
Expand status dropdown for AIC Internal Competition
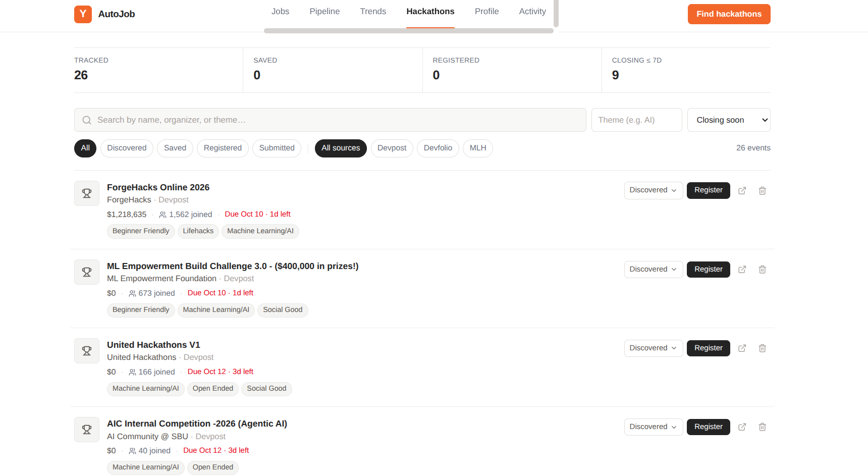click(x=654, y=427)
